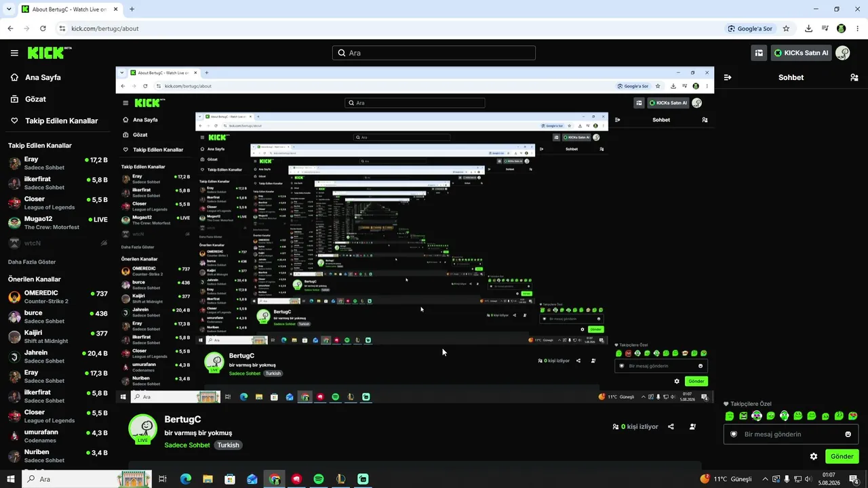This screenshot has height=488, width=868.
Task: Collapse the Sohbet chat panel
Action: tap(728, 77)
